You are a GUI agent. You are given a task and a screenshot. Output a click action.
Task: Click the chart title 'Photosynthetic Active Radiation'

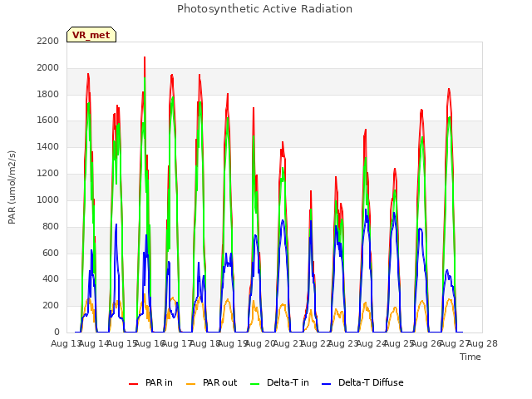[264, 9]
